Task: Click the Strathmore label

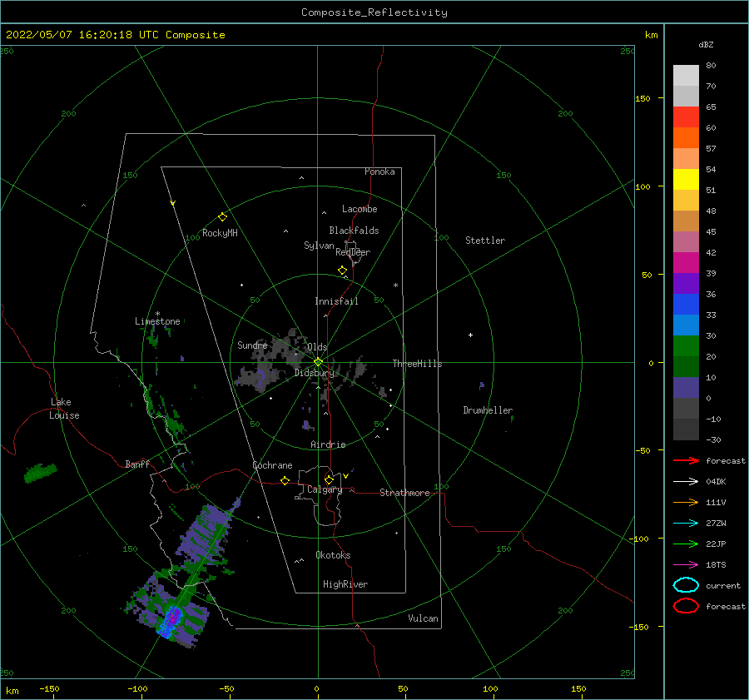Action: click(404, 493)
